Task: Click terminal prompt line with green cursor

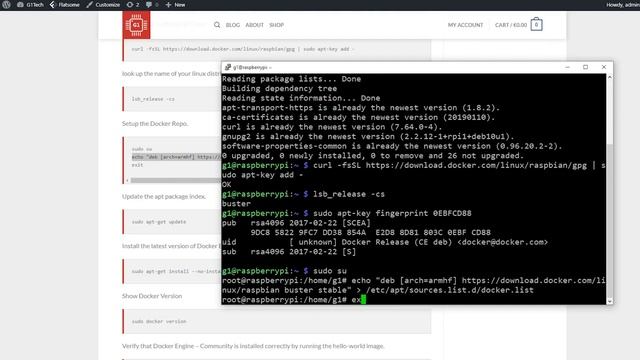Action: (294, 300)
